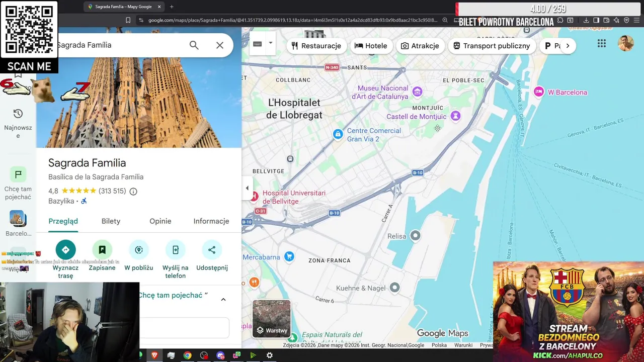This screenshot has height=362, width=644.
Task: Switch to the Informacje tab
Action: click(x=211, y=221)
